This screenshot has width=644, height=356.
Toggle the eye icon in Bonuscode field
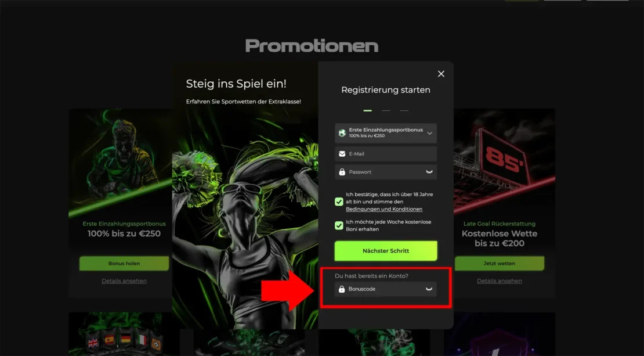tap(429, 289)
